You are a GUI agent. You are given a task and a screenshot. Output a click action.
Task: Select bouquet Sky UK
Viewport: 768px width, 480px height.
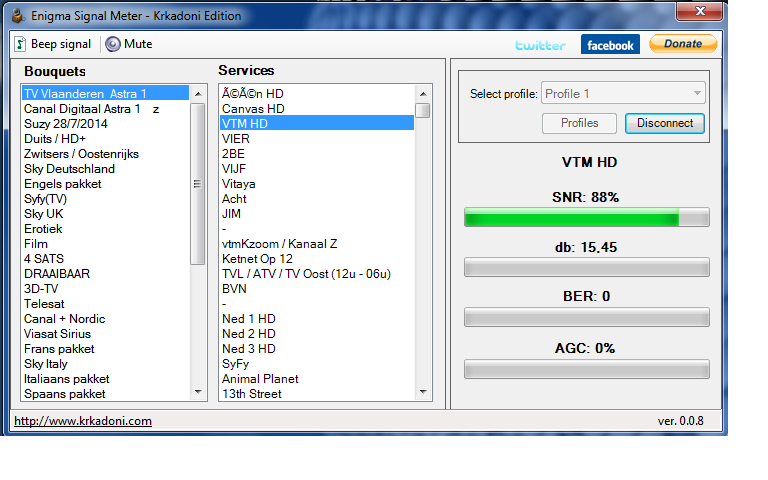(105, 214)
